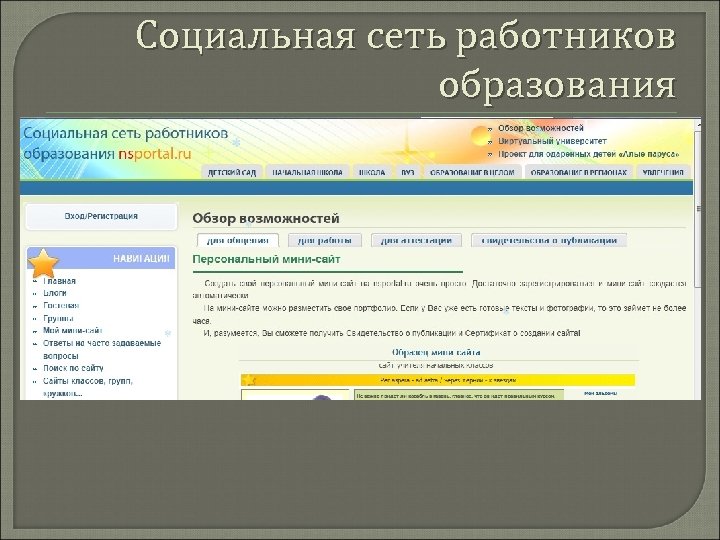Select the НАЧАЛЬНАЯ ШКОЛА tab
The height and width of the screenshot is (540, 720).
coord(307,172)
